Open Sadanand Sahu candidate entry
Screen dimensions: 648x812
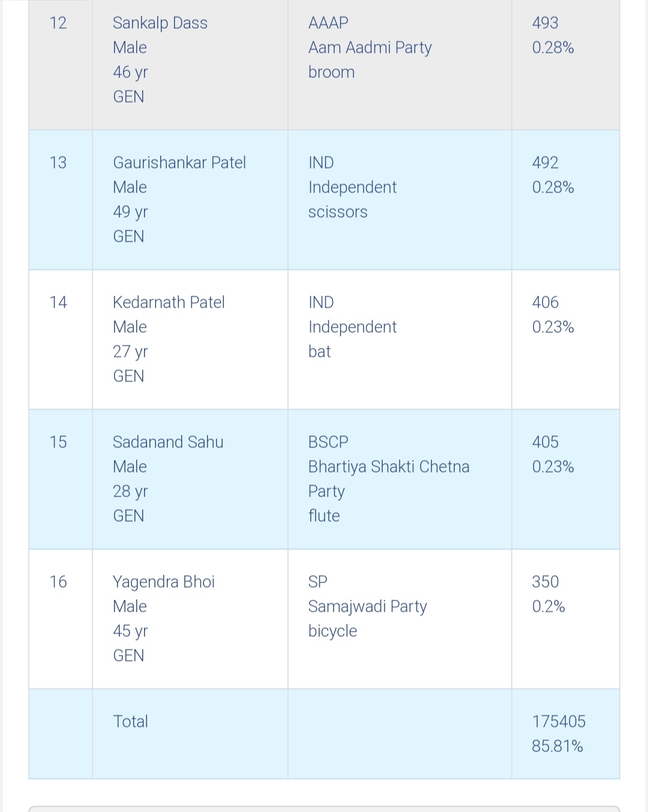tap(168, 442)
